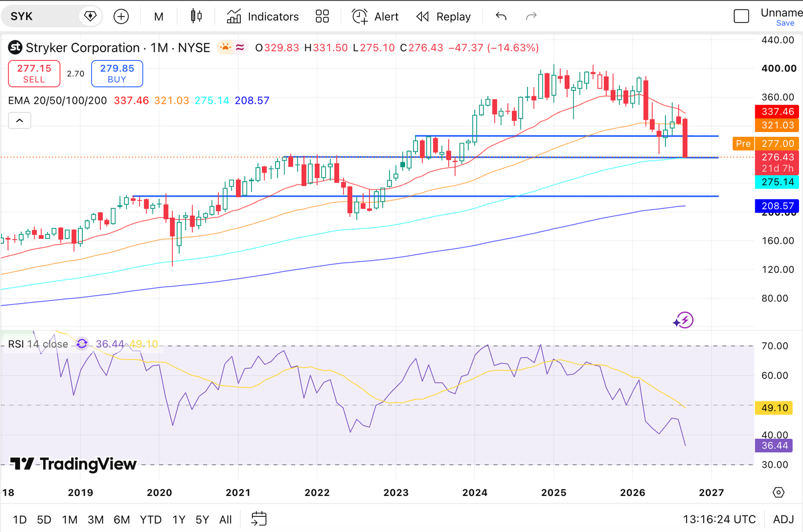
Task: Open the layout templates grid icon
Action: pyautogui.click(x=322, y=17)
